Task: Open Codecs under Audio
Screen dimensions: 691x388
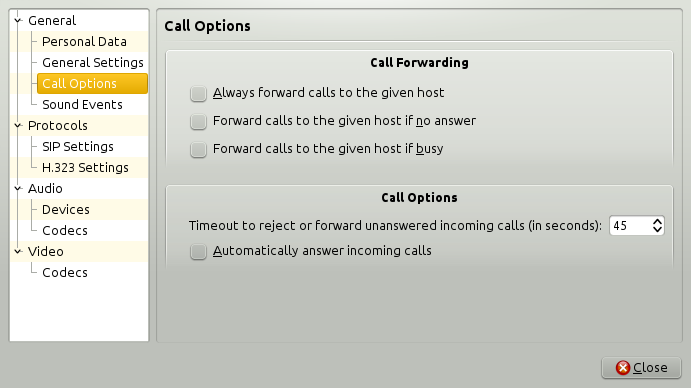Action: [x=65, y=231]
